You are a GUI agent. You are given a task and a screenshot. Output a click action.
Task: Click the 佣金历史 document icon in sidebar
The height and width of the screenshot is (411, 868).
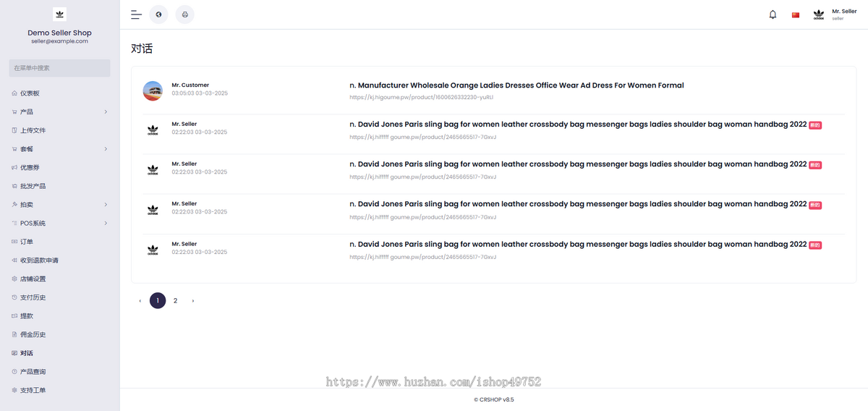click(x=14, y=334)
